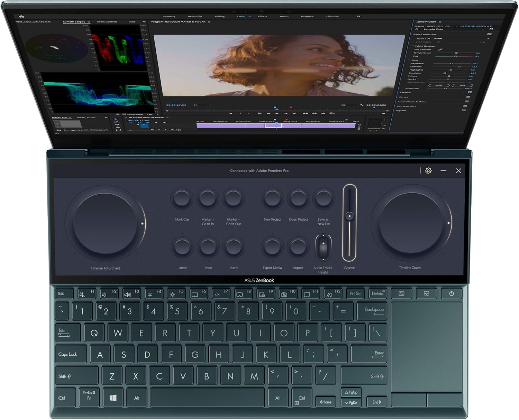This screenshot has width=519, height=420.
Task: Select the WB Selector eyedropper in Lumetri Color
Action: [440, 49]
